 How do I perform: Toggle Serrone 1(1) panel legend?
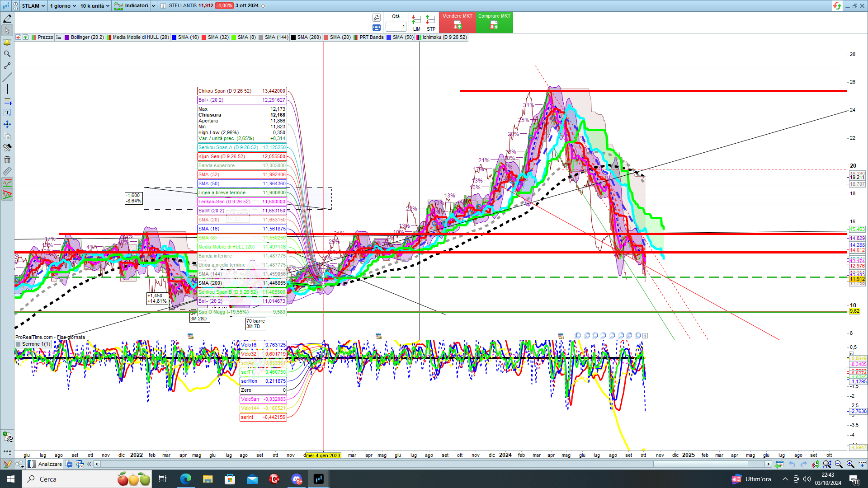pyautogui.click(x=33, y=344)
